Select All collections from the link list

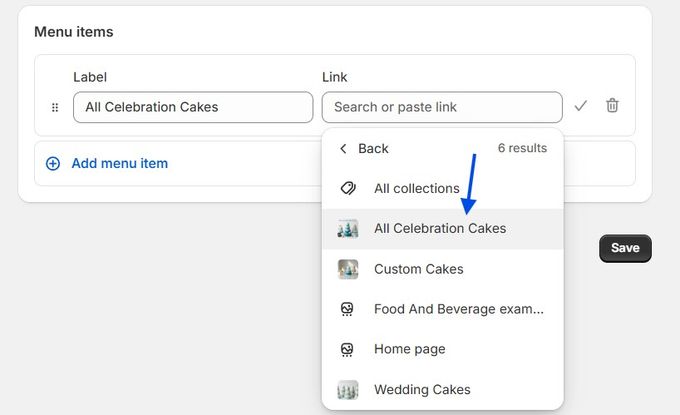pos(443,188)
